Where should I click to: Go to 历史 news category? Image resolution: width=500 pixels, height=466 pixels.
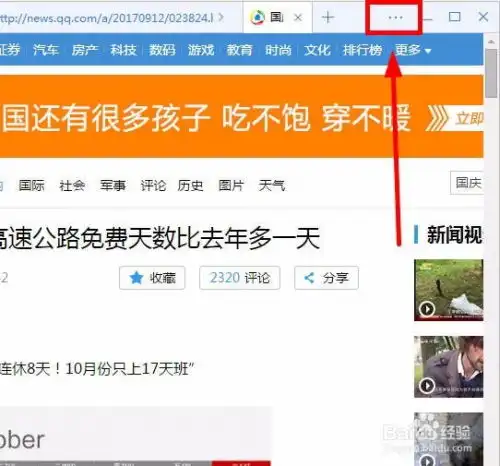click(x=190, y=185)
